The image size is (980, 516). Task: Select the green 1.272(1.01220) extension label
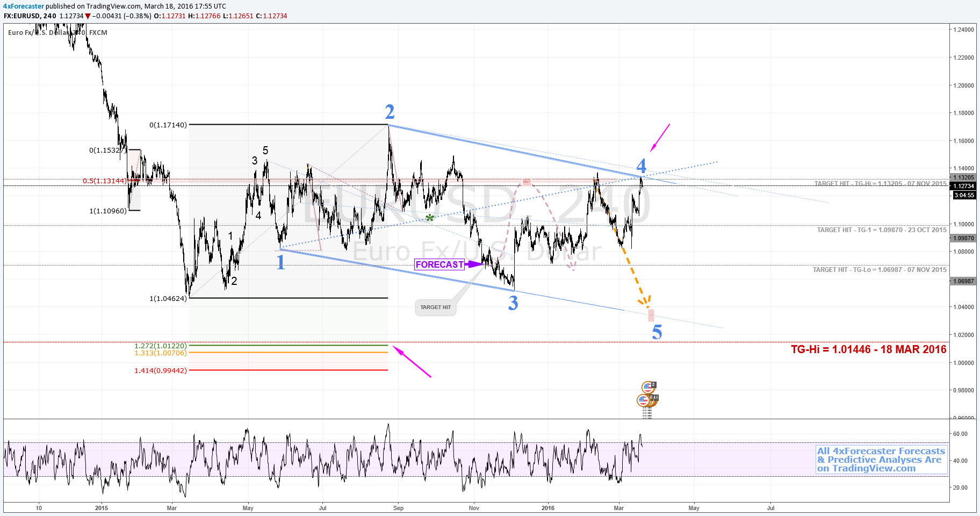click(161, 346)
